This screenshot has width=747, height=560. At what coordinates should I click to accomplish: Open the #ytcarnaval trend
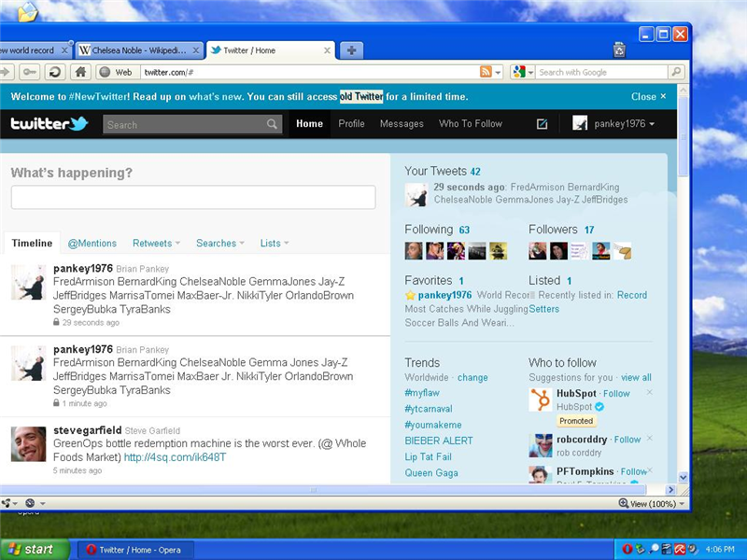pos(429,409)
